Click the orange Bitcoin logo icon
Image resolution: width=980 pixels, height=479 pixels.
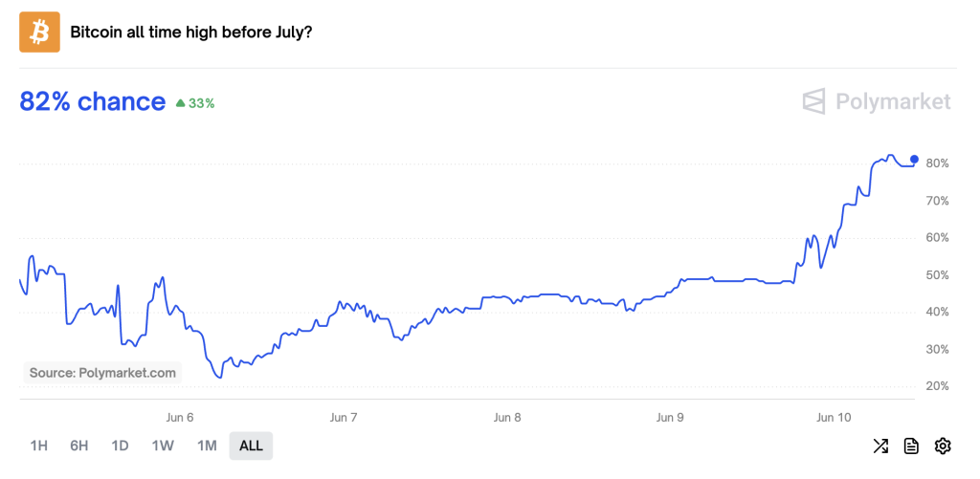click(x=39, y=33)
